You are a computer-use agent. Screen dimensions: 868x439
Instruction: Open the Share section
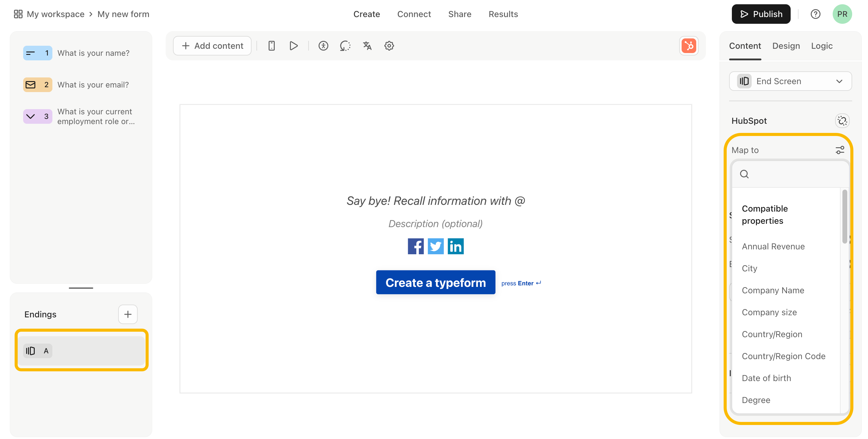(x=460, y=14)
